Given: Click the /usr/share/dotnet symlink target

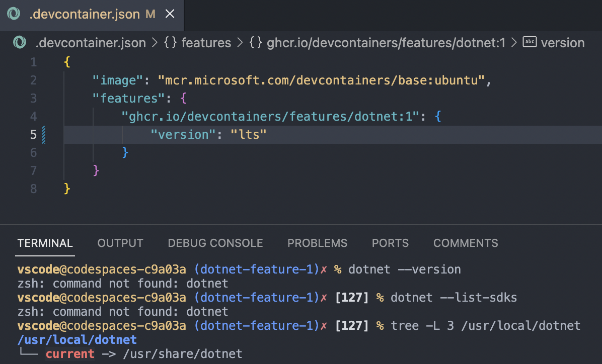Looking at the screenshot, I should pyautogui.click(x=182, y=353).
